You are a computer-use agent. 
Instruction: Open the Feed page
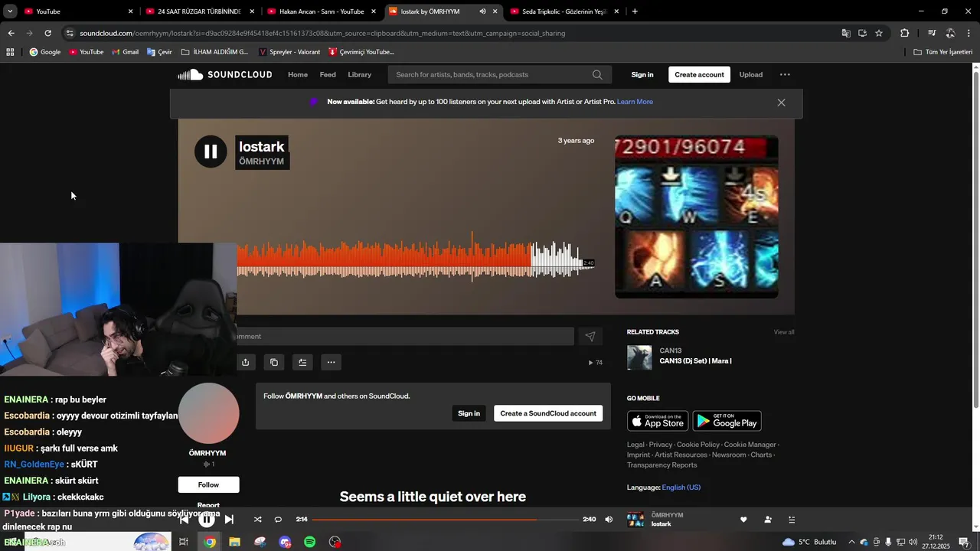[x=328, y=74]
